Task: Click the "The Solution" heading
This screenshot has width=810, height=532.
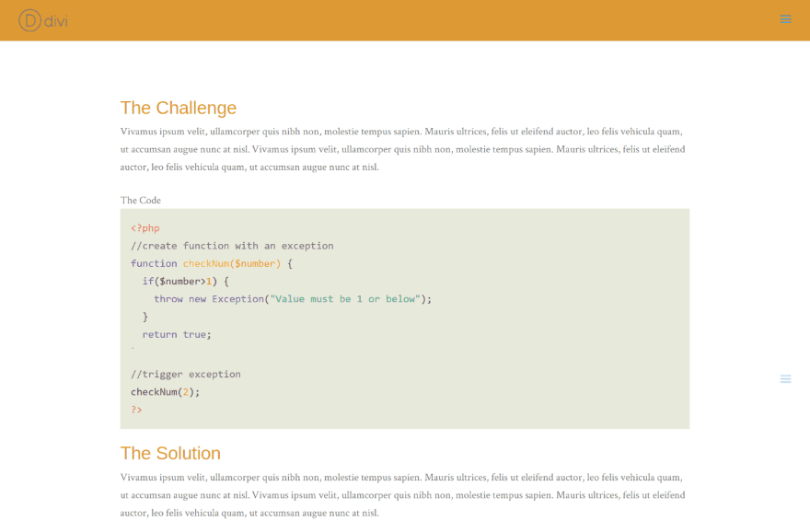Action: coord(170,453)
